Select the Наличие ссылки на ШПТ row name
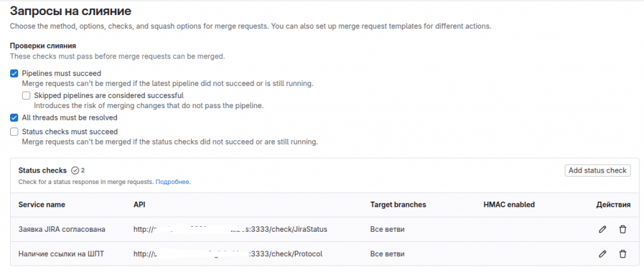The height and width of the screenshot is (272, 644). [x=61, y=254]
